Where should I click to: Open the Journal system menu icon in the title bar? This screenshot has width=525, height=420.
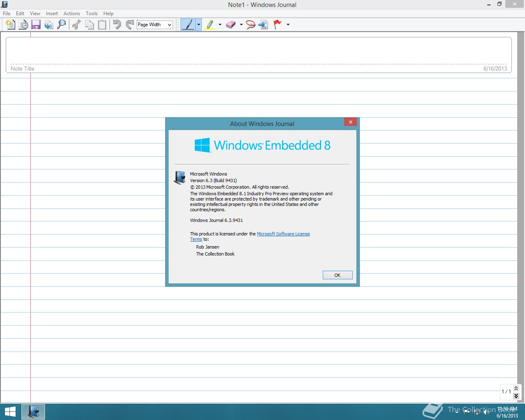(x=5, y=5)
